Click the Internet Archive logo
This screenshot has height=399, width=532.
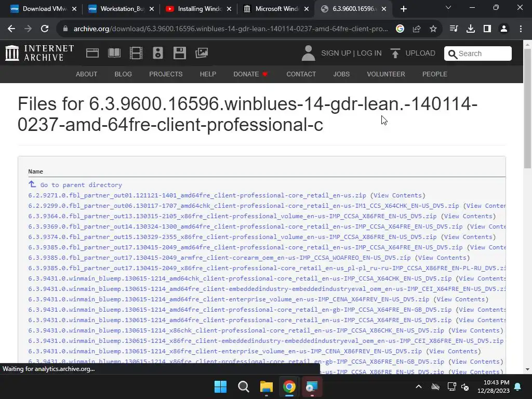tap(39, 53)
